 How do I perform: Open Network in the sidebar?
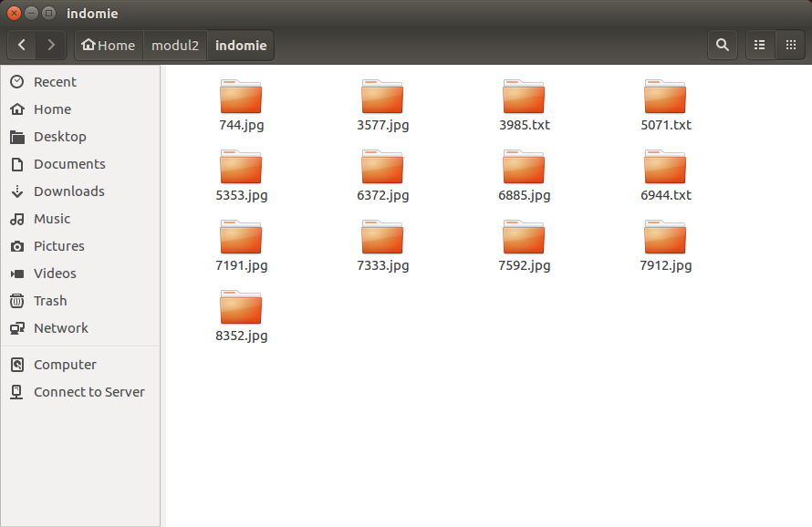point(80,328)
